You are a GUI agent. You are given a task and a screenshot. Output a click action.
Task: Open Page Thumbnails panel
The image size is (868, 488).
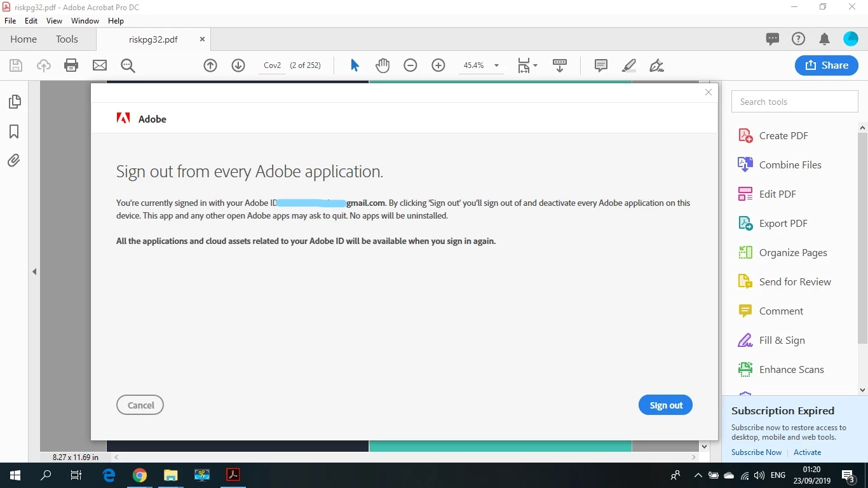[x=14, y=102]
